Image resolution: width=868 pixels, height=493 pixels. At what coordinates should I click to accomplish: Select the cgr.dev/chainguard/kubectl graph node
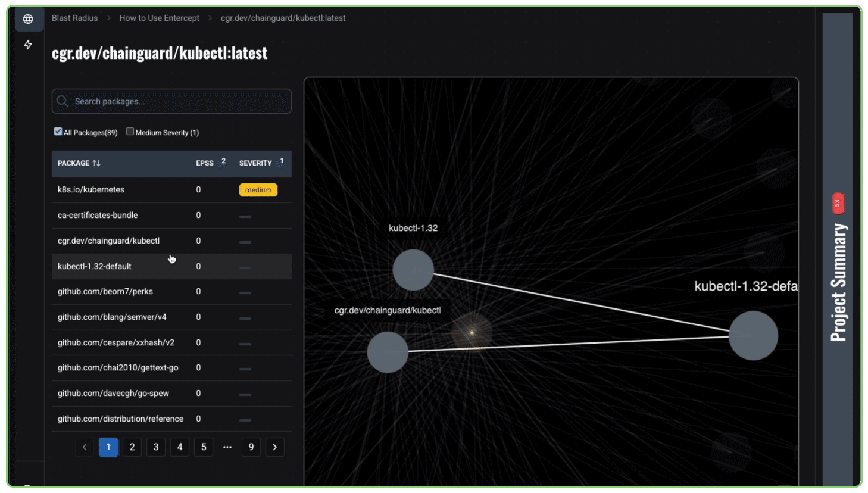coord(388,352)
